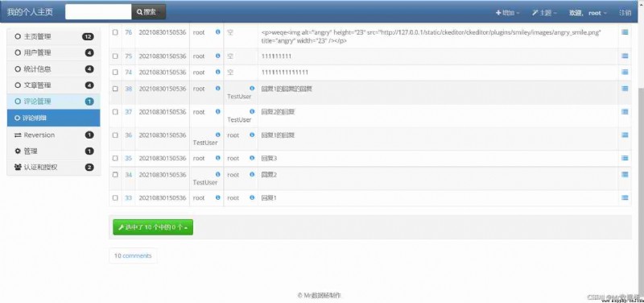Select the 评论明细 submenu item
Image resolution: width=644 pixels, height=303 pixels.
point(54,118)
